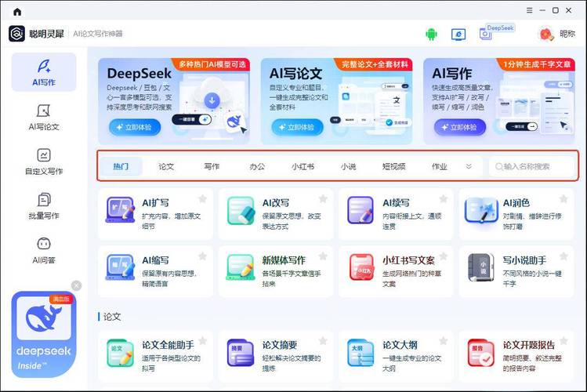Favorite the AI扩写 card with its star
The height and width of the screenshot is (392, 587).
tap(203, 199)
